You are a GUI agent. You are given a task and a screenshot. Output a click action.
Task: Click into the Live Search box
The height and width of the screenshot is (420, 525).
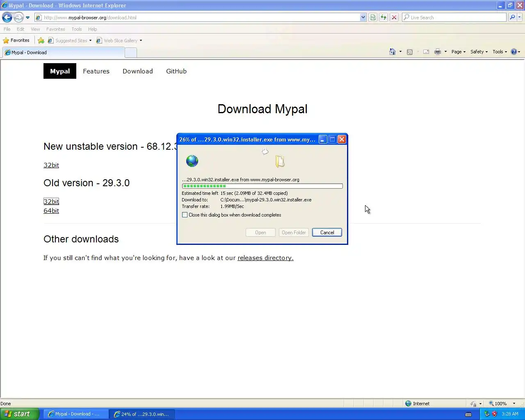(x=454, y=17)
